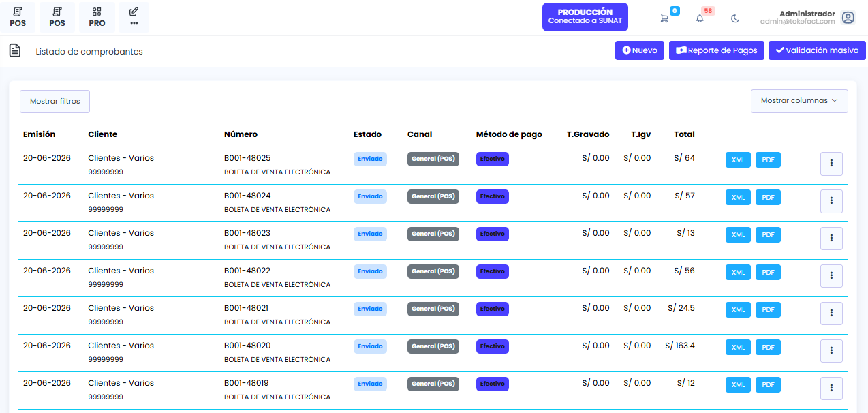The width and height of the screenshot is (868, 413).
Task: Click the Emisión column header
Action: tap(40, 134)
